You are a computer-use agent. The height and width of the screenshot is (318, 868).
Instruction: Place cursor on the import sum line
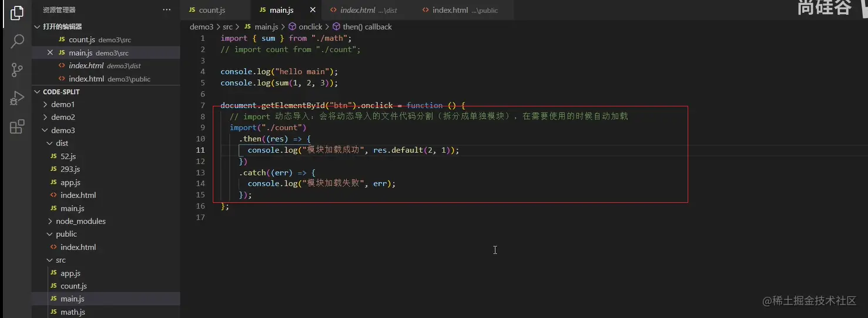[x=286, y=38]
